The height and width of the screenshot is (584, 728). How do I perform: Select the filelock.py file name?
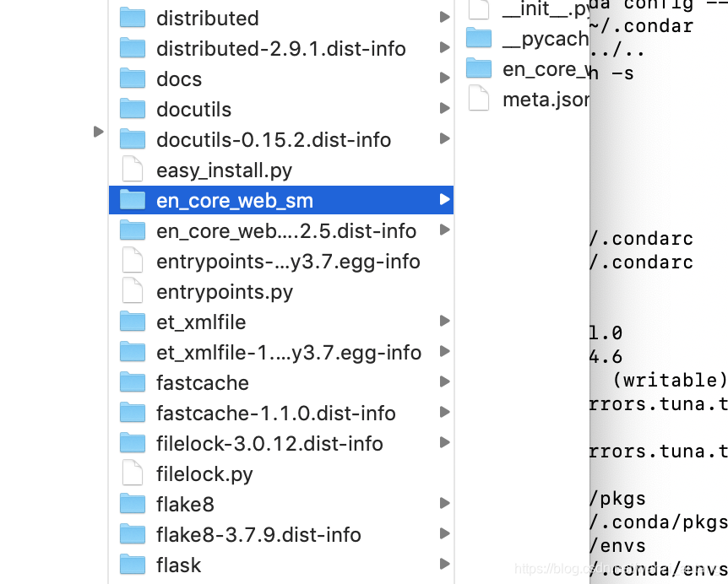click(204, 474)
